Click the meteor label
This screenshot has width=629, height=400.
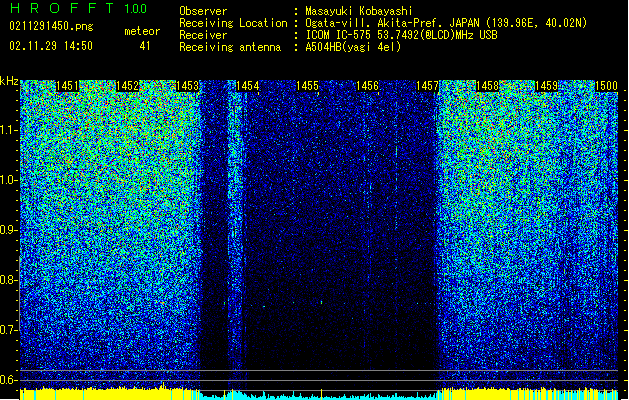(x=142, y=31)
